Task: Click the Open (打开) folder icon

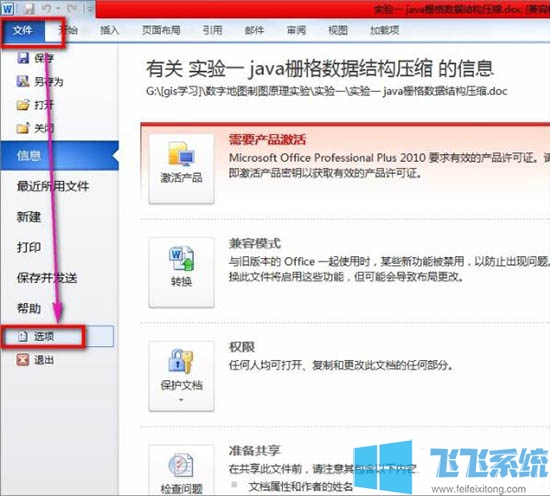Action: click(23, 105)
